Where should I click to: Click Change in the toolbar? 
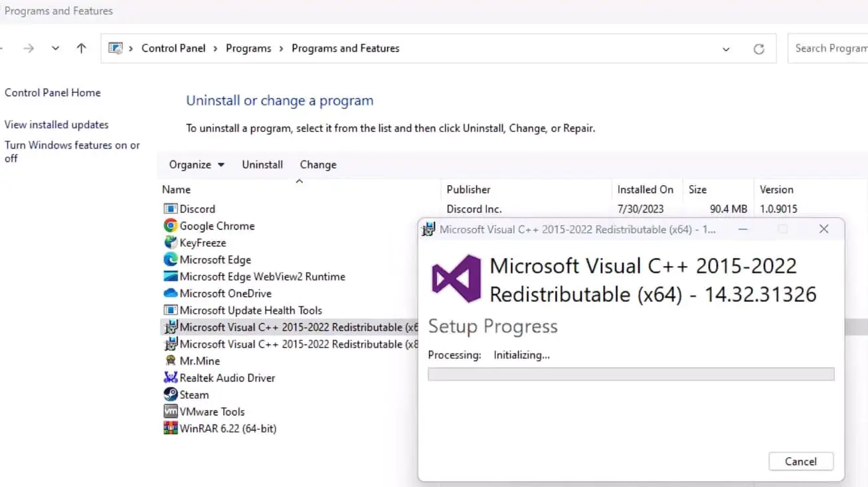tap(318, 165)
